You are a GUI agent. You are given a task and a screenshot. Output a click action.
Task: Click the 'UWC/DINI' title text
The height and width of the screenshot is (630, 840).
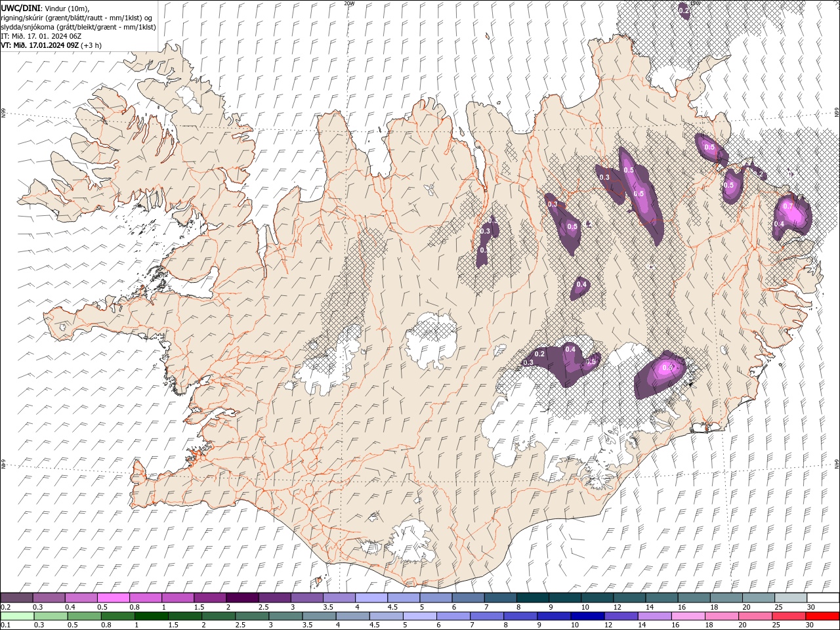(20, 8)
